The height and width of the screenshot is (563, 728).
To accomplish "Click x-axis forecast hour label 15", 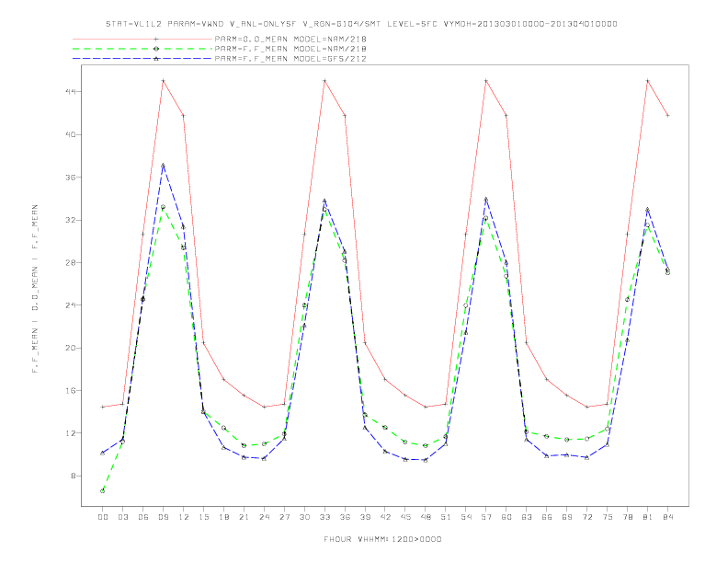I will click(203, 517).
